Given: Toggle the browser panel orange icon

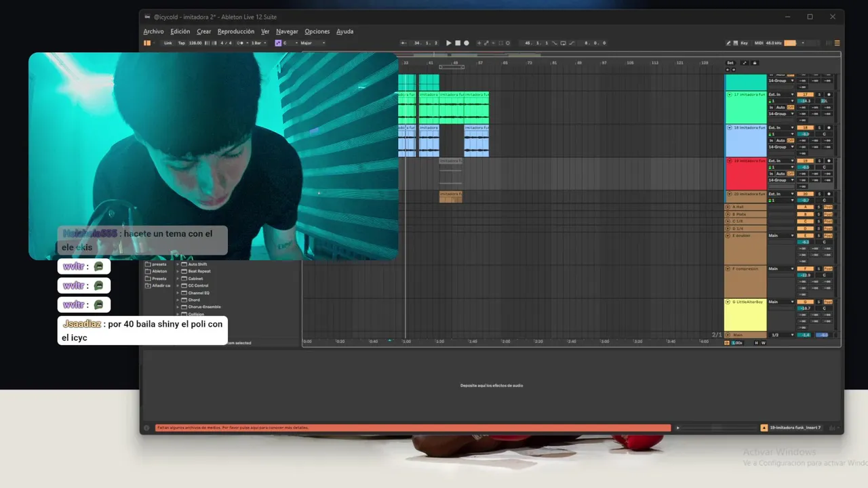Looking at the screenshot, I should (147, 43).
